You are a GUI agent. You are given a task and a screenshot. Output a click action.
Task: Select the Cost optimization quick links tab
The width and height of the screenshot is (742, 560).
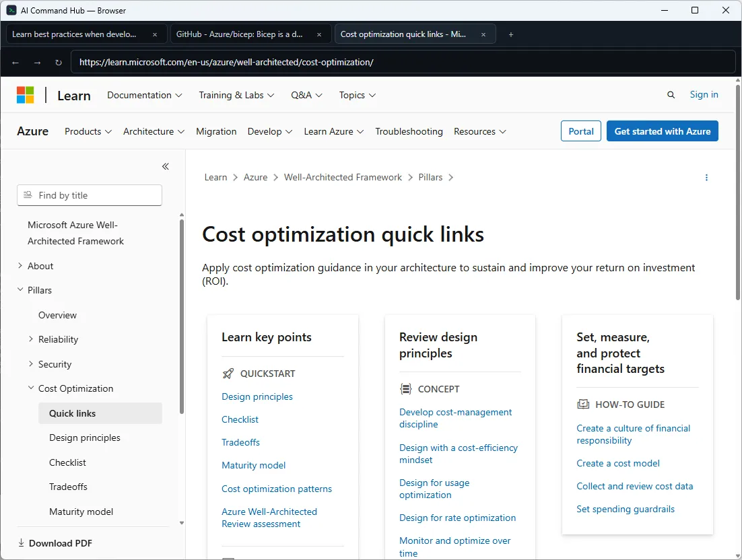click(x=403, y=34)
